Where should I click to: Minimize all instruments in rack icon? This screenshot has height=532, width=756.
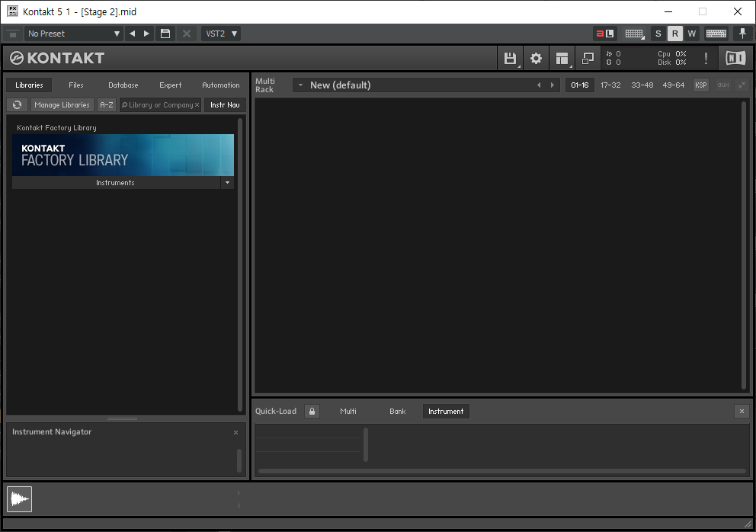coord(742,85)
